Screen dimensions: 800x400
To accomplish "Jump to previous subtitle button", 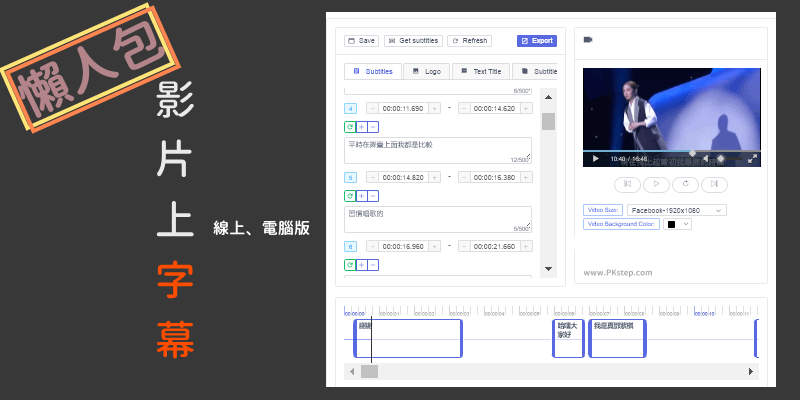I will (628, 184).
